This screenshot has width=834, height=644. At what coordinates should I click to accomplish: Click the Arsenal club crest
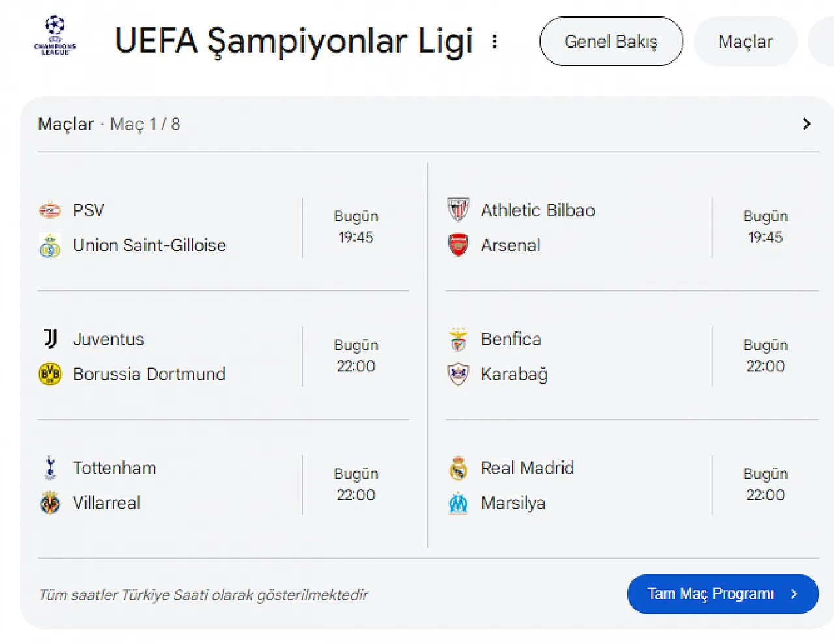[x=458, y=245]
